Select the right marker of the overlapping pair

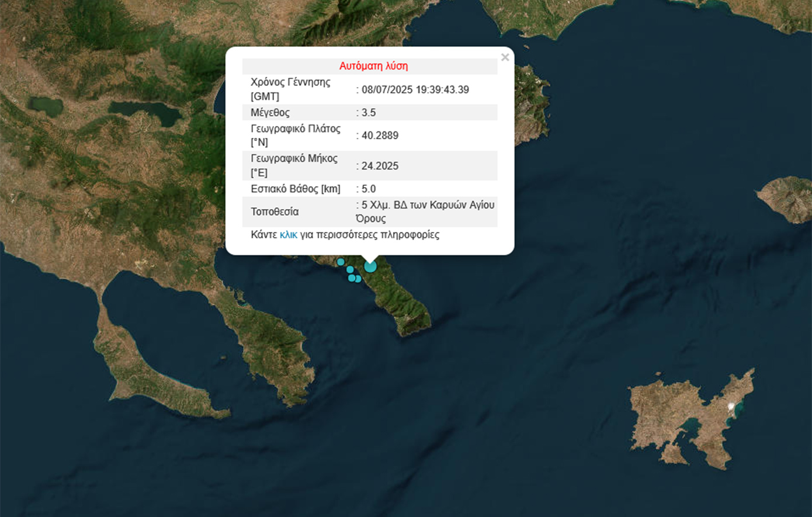point(358,279)
